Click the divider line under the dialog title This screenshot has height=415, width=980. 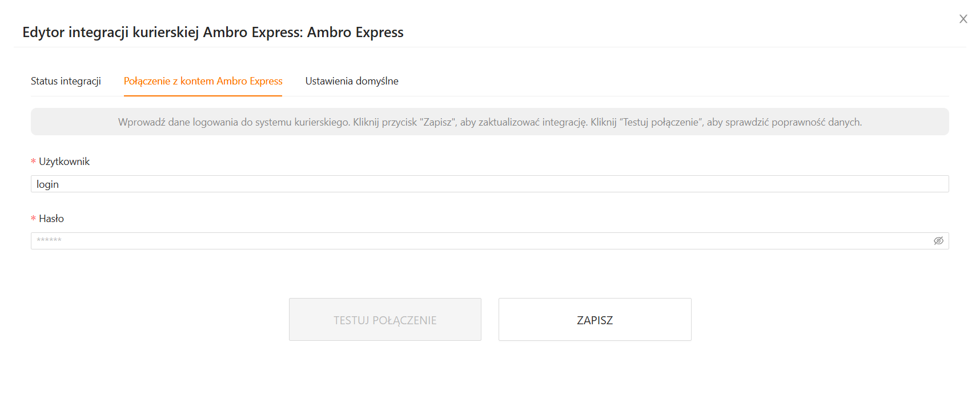pyautogui.click(x=489, y=47)
